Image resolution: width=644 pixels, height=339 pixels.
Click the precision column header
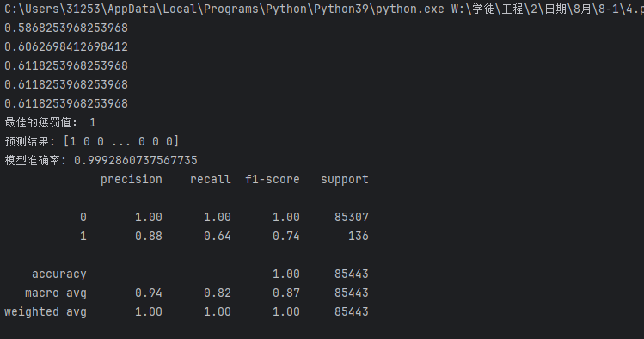(132, 180)
